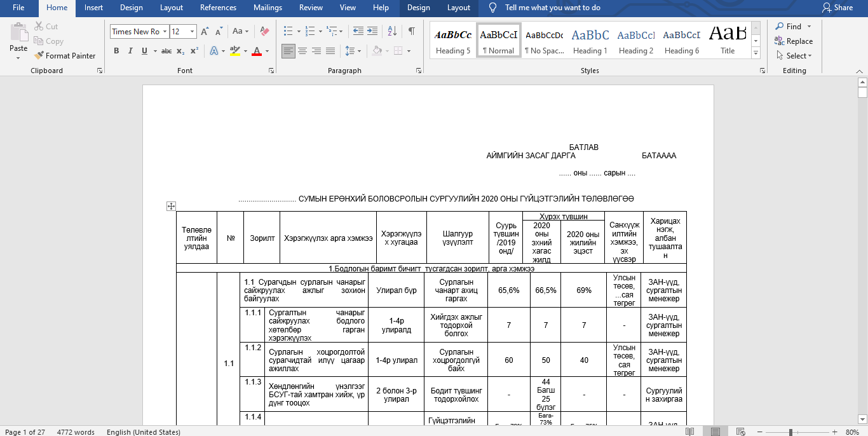
Task: Sort the selection alphabetically
Action: [393, 31]
